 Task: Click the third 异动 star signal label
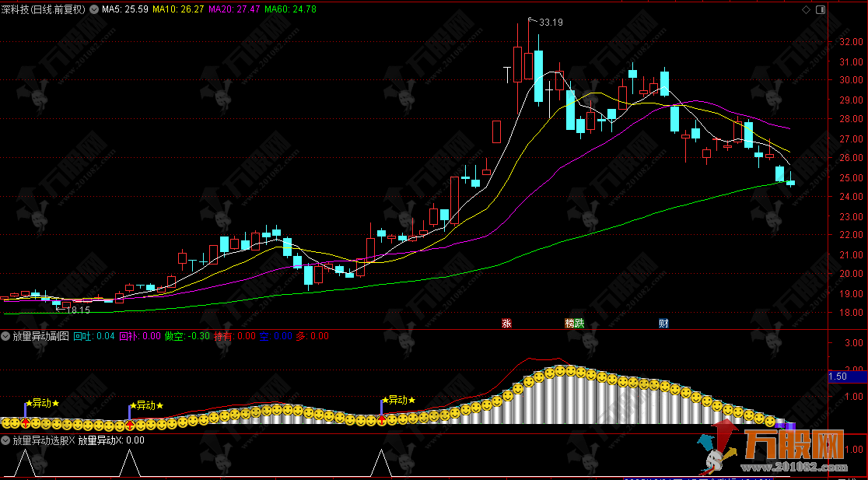point(397,400)
